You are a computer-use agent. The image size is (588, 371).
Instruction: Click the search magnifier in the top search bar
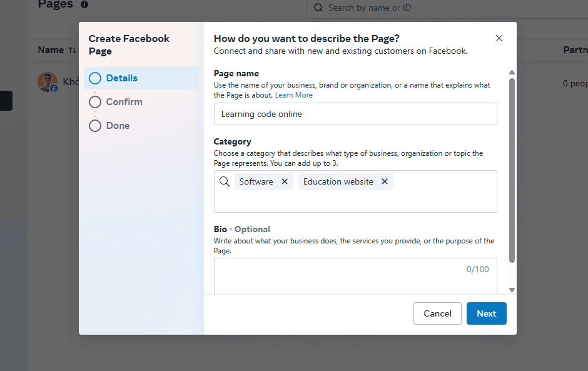coord(318,8)
